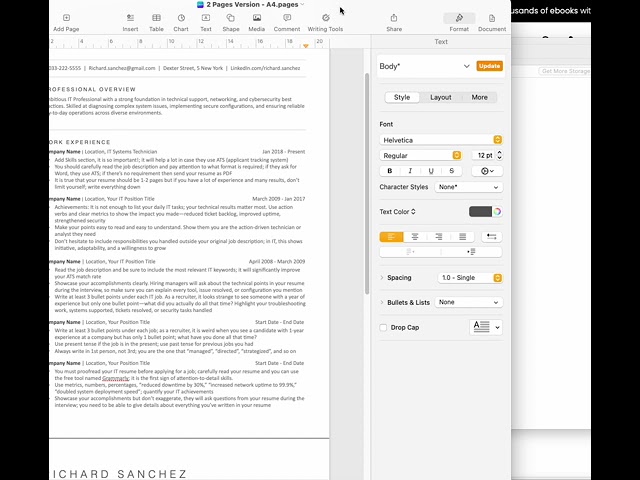The height and width of the screenshot is (480, 640).
Task: Open the Media toolbar icon
Action: [257, 18]
